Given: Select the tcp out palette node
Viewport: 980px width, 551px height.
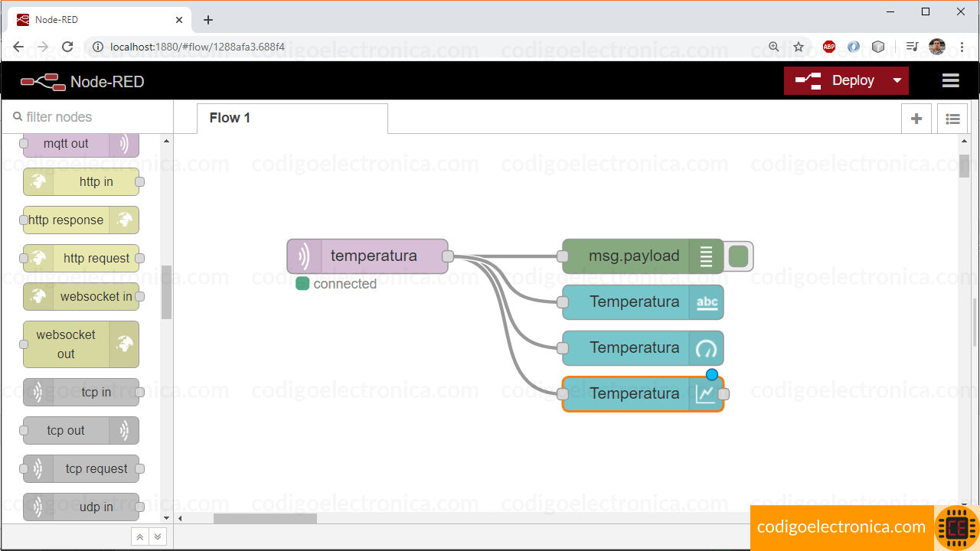Looking at the screenshot, I should pos(81,430).
